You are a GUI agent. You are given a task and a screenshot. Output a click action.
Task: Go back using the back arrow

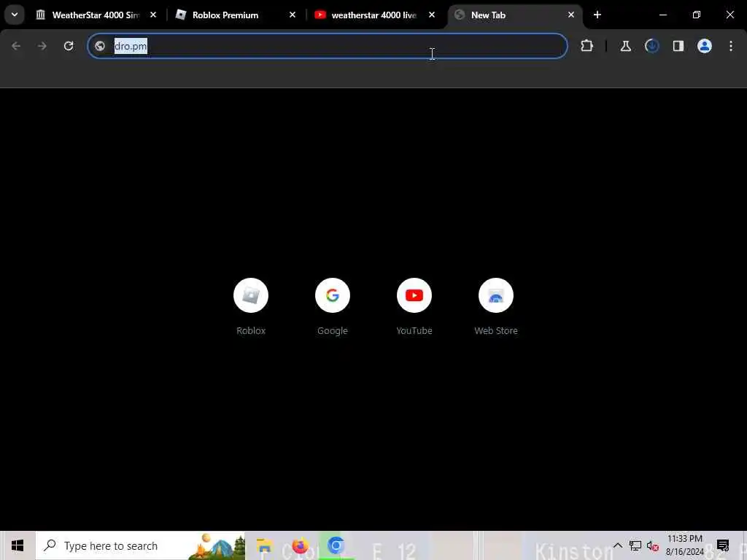[16, 46]
